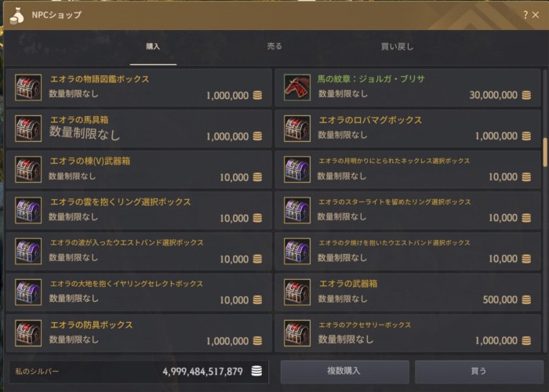Select the エオラのロバマグボックス chest icon
Image resolution: width=549 pixels, height=392 pixels.
point(297,129)
